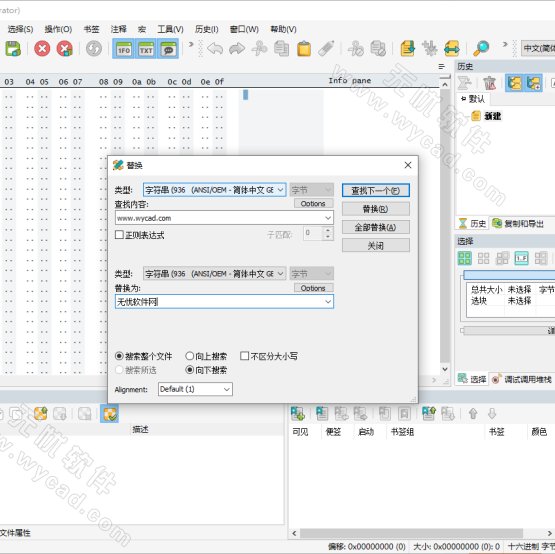Open the 历史(I) menu
555x554 pixels.
pos(206,29)
